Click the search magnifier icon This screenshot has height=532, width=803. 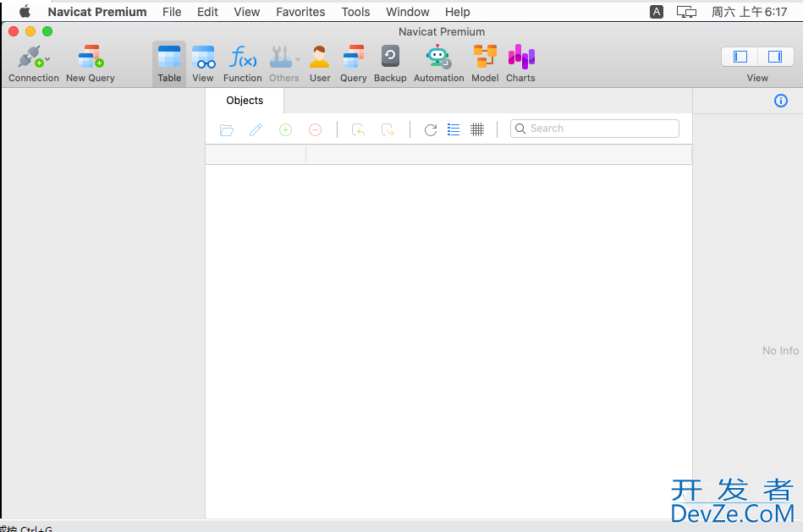tap(520, 129)
